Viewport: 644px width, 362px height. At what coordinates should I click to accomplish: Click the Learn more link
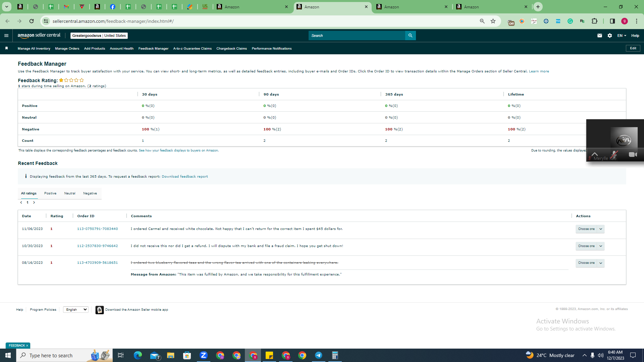[539, 71]
